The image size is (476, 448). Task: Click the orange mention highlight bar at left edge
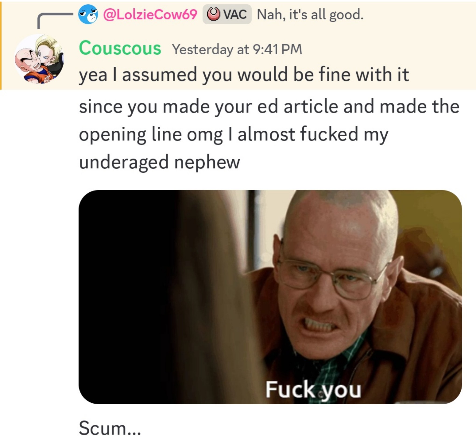coord(1,45)
